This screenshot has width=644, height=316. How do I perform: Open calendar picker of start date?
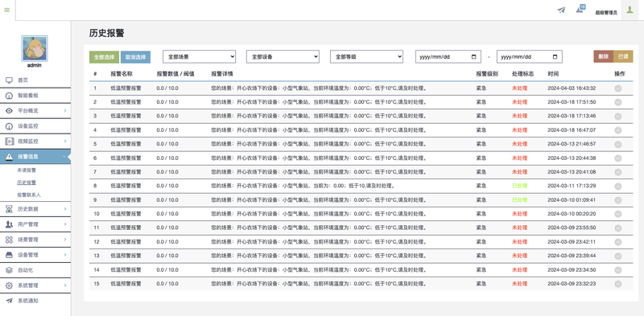(474, 56)
